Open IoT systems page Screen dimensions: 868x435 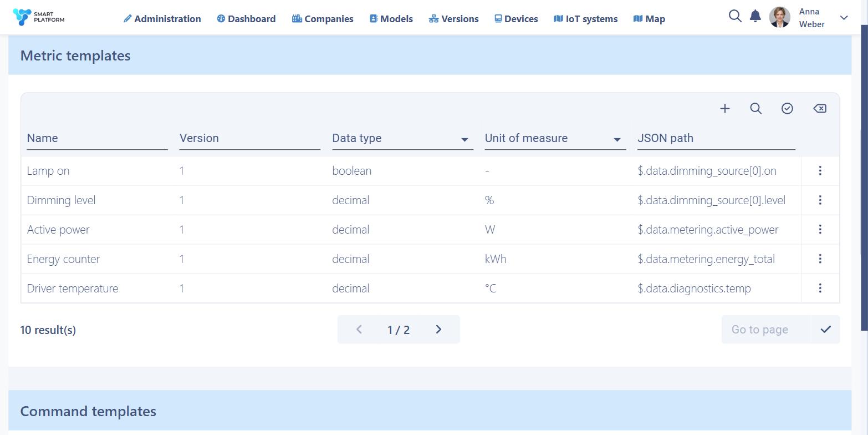tap(585, 19)
